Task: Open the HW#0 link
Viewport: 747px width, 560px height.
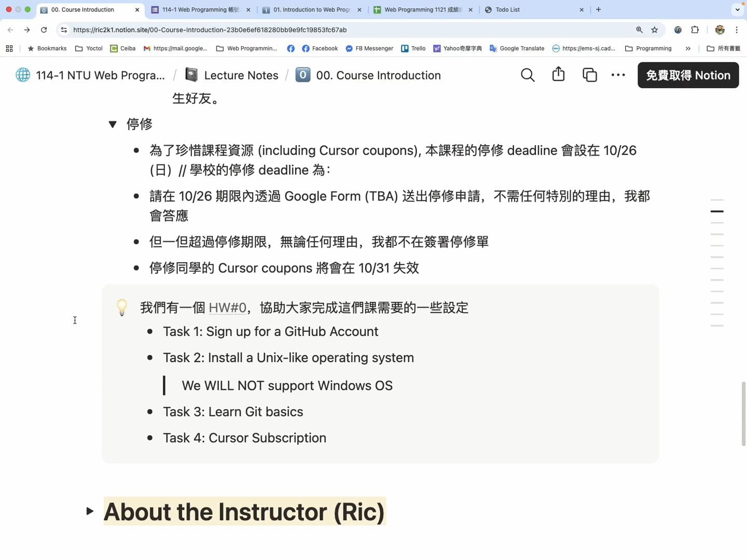Action: click(x=227, y=308)
